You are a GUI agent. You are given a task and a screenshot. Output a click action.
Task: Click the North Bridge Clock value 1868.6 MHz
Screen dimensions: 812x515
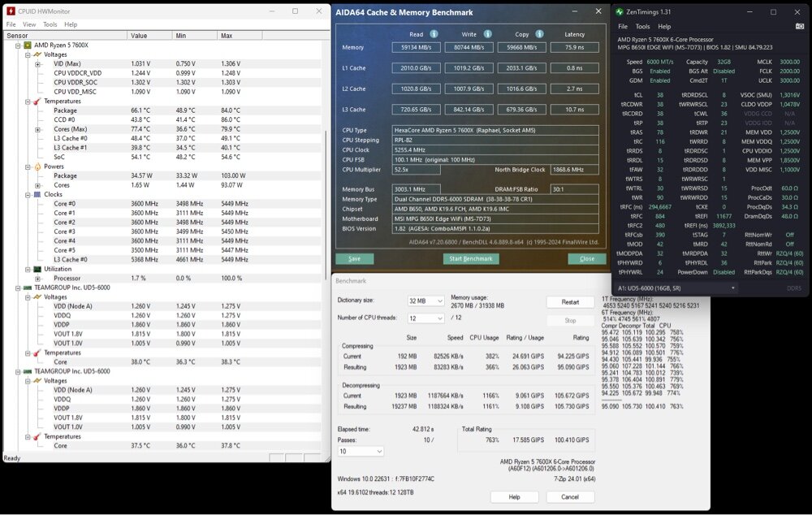[574, 170]
